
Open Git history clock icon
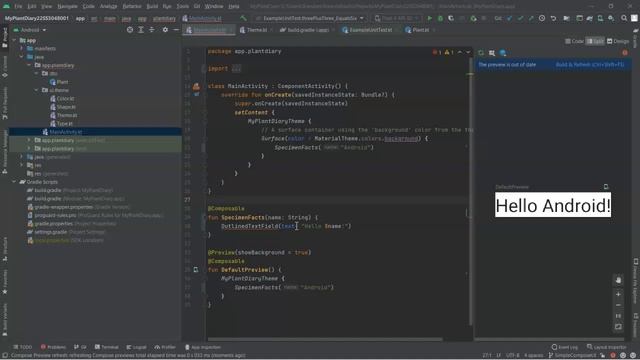542,18
